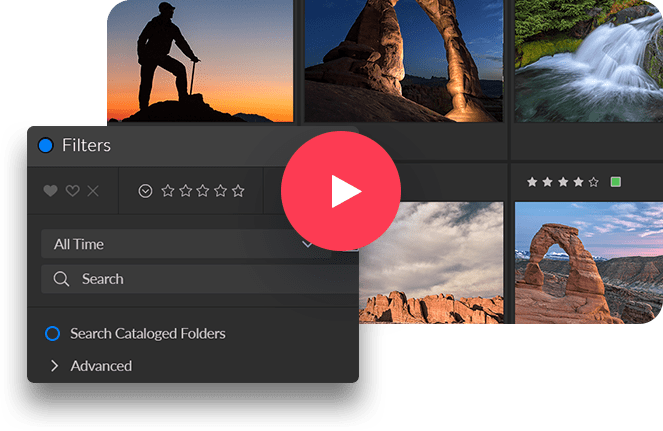Open the Delicate Arch daytime photo

coord(589,263)
